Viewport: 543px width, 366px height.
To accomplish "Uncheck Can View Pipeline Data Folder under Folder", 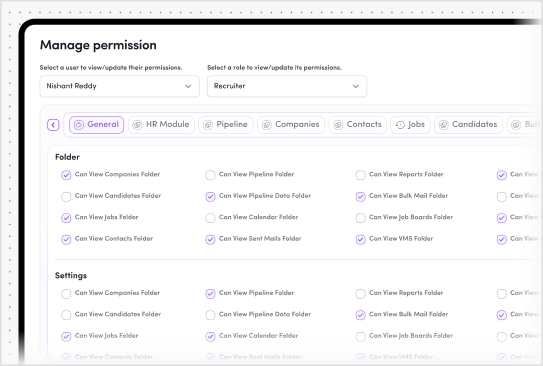I will pos(210,197).
